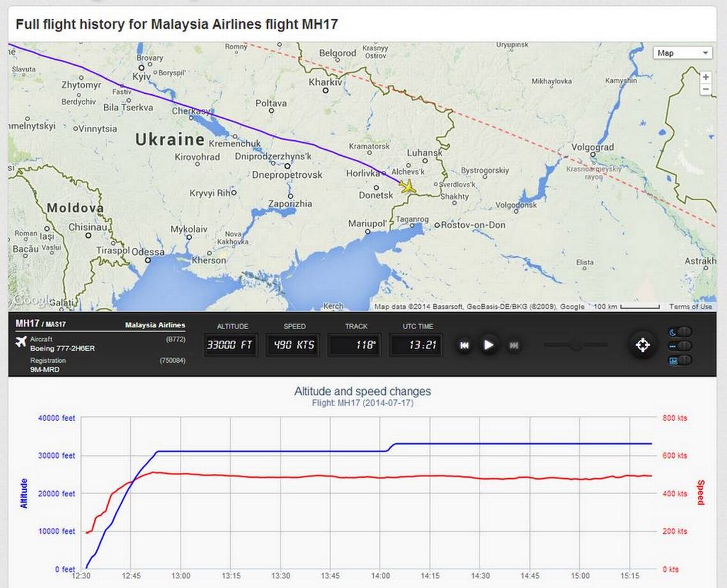Click the Zaporizhia label on the map
The height and width of the screenshot is (588, 727).
[290, 203]
